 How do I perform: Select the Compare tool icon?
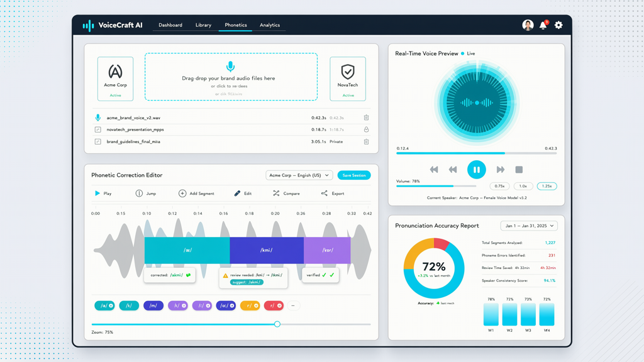click(276, 194)
